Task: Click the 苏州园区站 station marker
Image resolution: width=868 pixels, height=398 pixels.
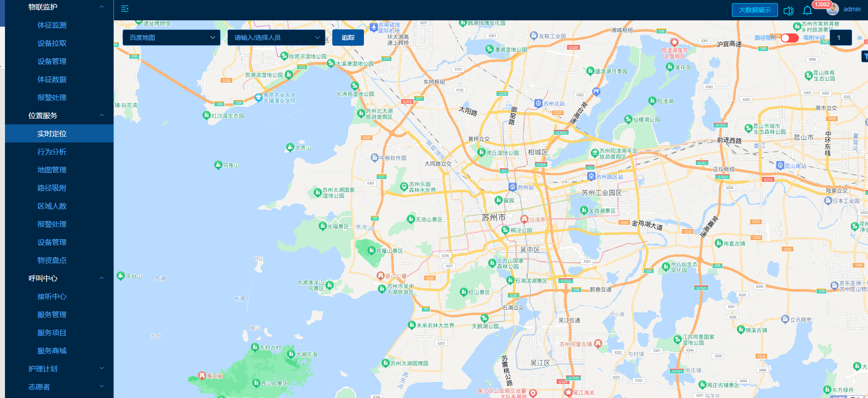Action: tap(591, 176)
